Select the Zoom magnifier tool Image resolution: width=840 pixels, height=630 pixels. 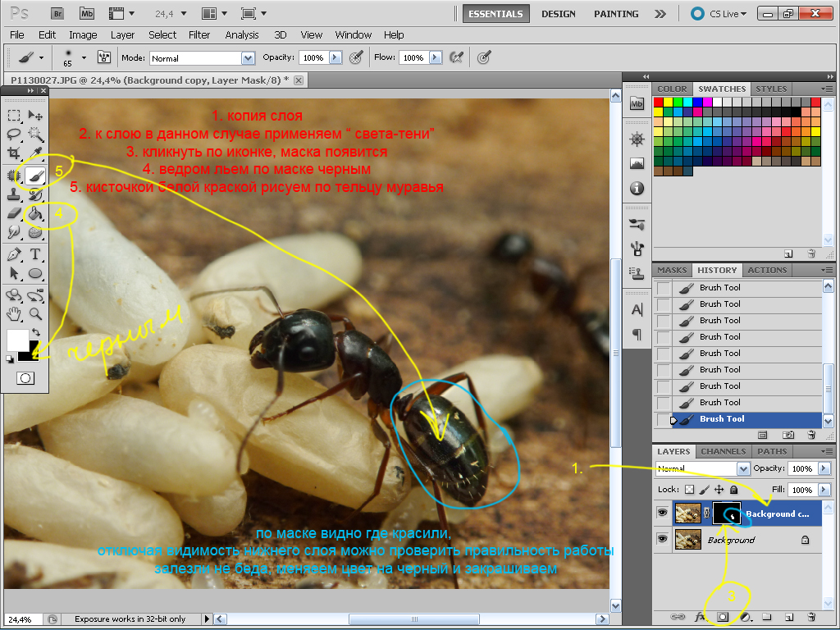coord(35,313)
